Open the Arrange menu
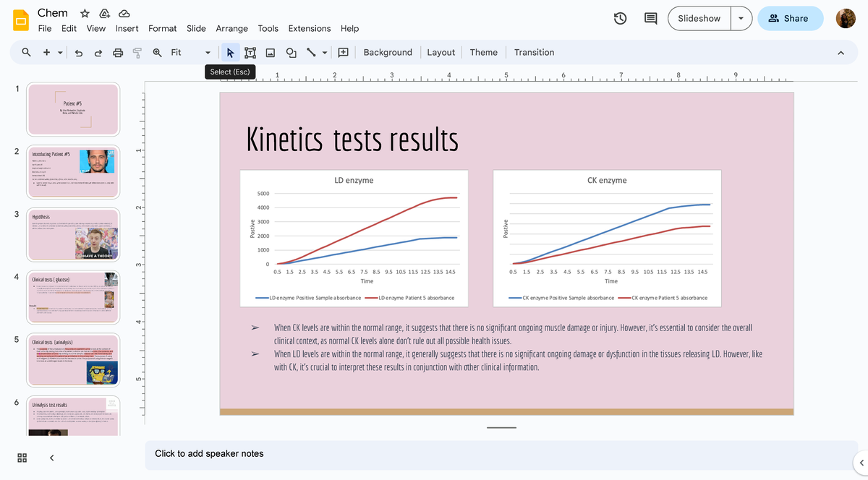Screen dimensions: 868x480 click(x=231, y=28)
